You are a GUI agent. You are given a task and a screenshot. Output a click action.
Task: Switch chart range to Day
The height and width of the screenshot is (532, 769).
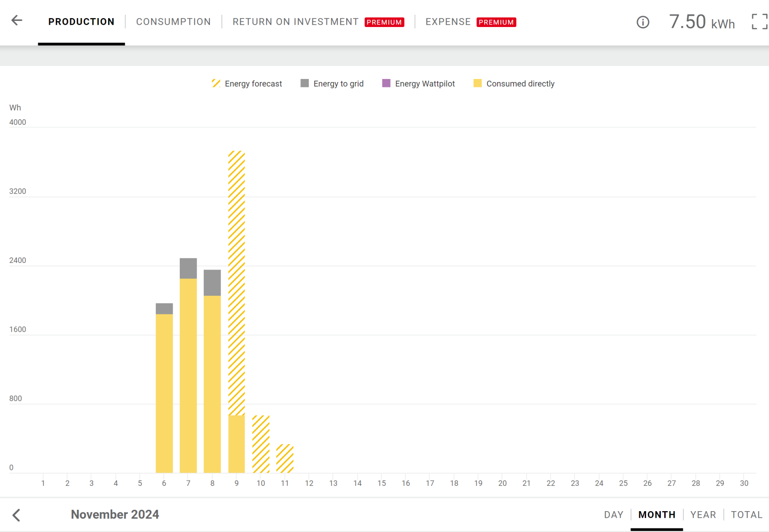tap(613, 515)
